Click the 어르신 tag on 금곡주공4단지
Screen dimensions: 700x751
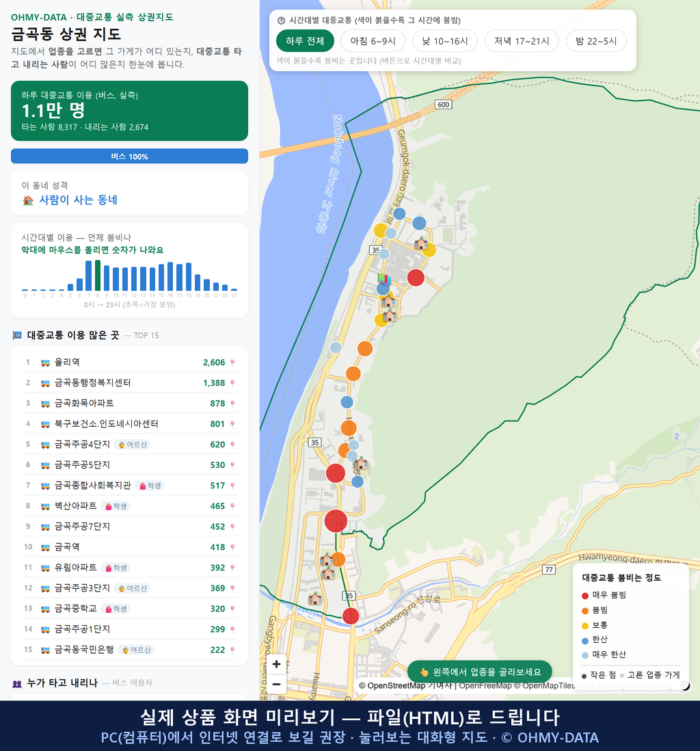pyautogui.click(x=133, y=445)
